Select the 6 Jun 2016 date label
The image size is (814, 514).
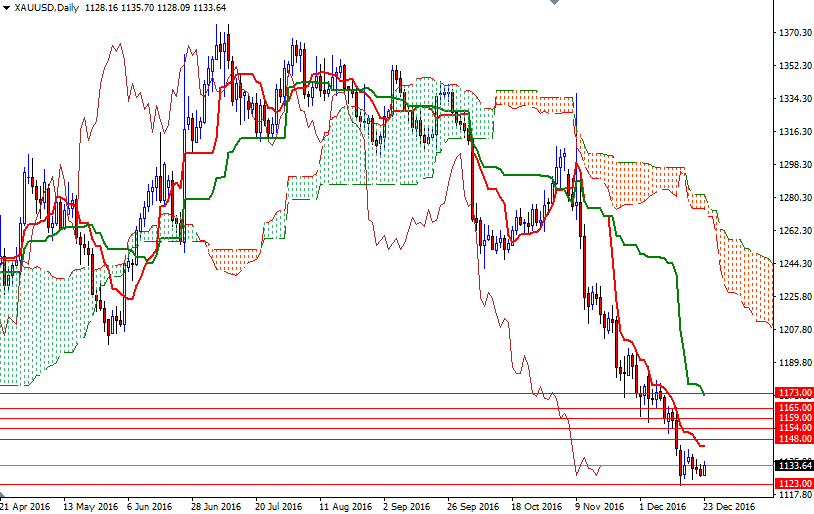tap(150, 507)
